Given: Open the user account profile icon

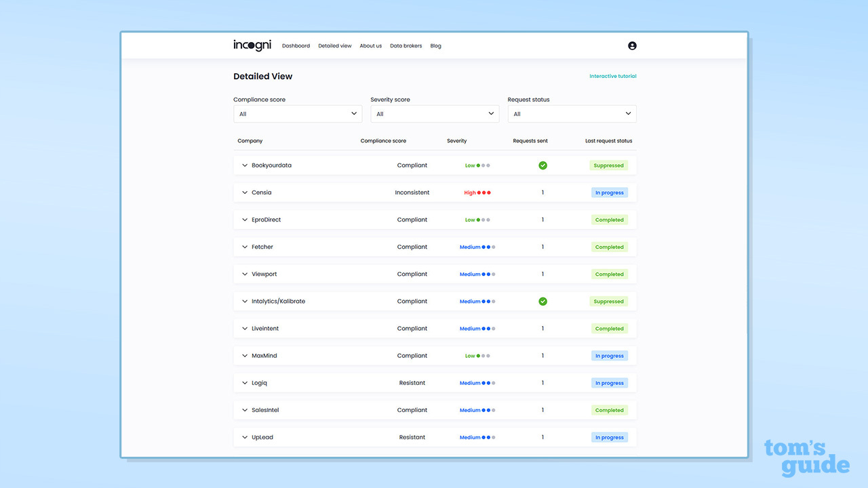Looking at the screenshot, I should pyautogui.click(x=632, y=46).
